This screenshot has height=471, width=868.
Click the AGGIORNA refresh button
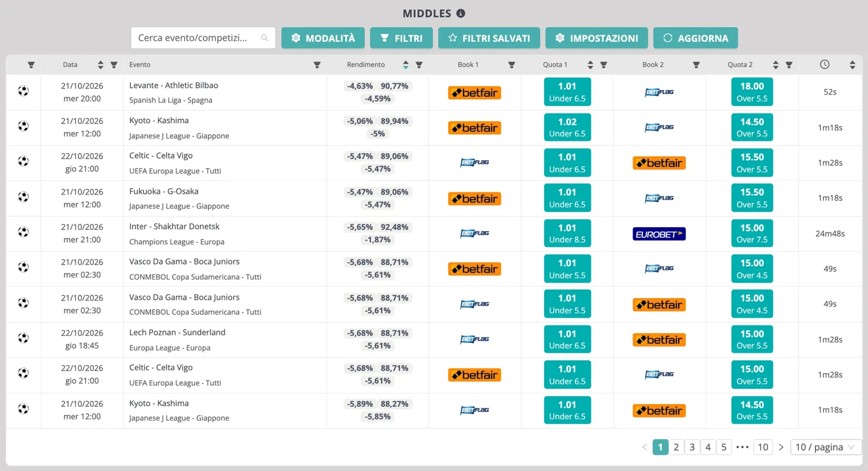695,38
